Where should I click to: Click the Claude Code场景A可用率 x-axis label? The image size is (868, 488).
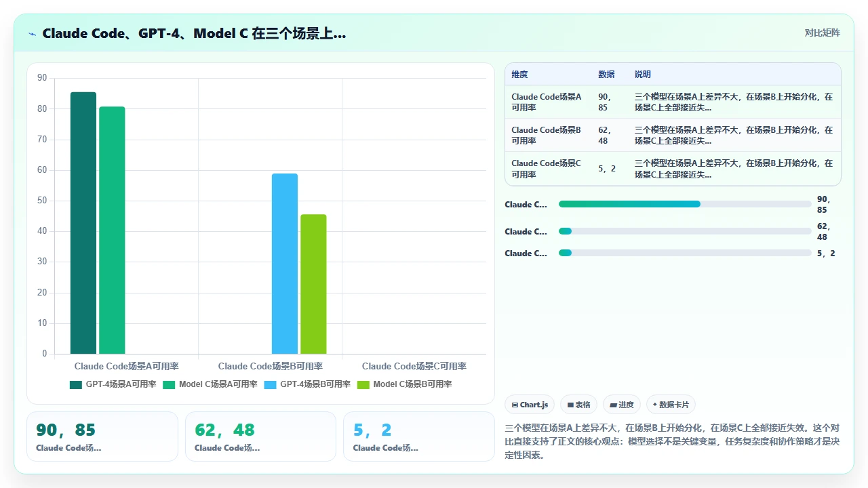(127, 366)
